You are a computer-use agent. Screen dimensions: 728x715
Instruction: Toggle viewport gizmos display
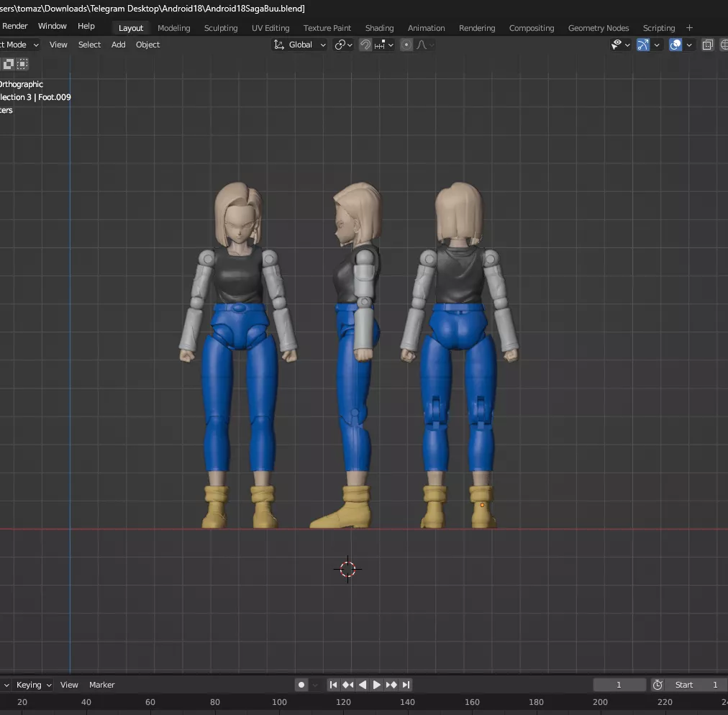click(x=643, y=45)
